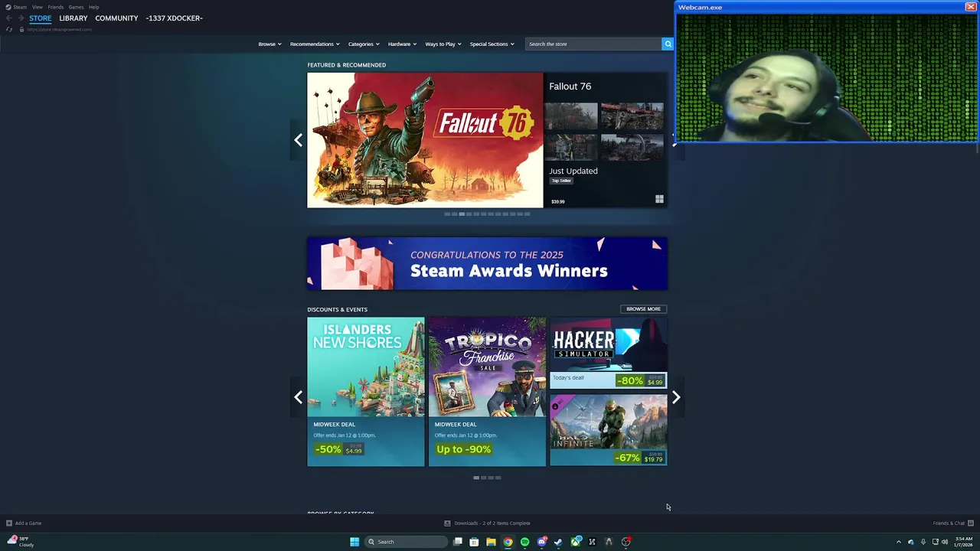Click the store URL address text

click(60, 29)
